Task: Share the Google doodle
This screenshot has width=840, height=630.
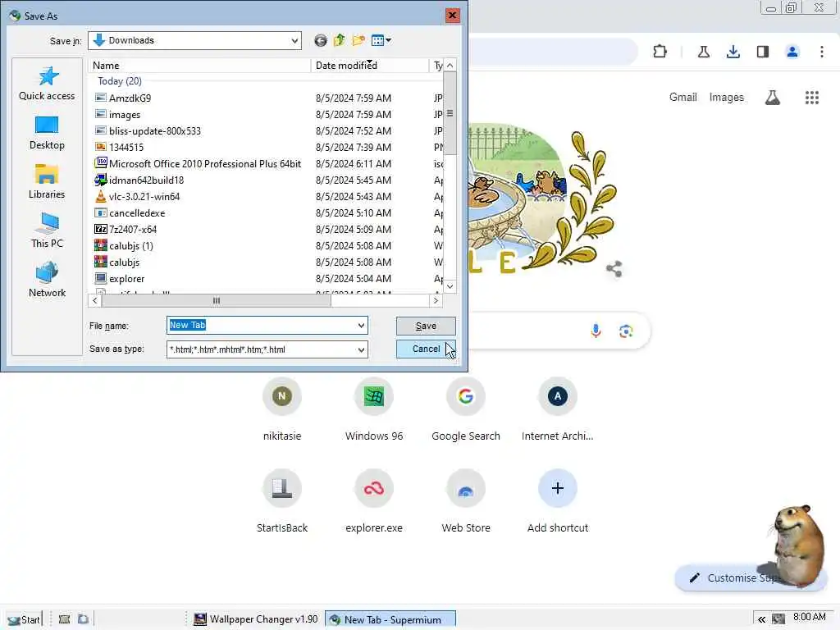Action: point(614,268)
